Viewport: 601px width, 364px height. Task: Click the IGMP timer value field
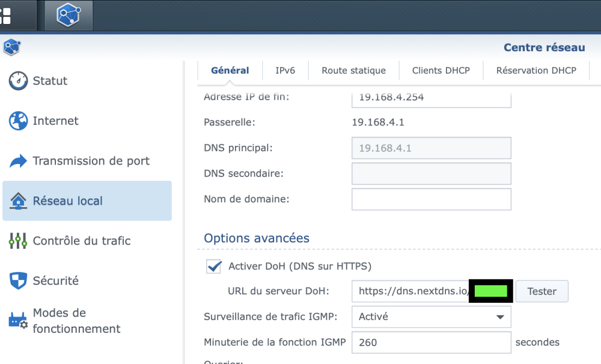431,342
